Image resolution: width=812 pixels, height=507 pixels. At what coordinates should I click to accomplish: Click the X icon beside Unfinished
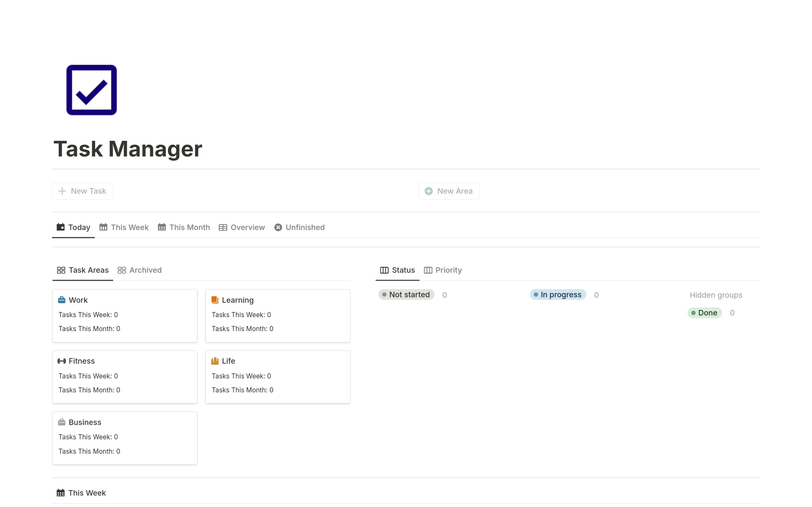click(x=278, y=227)
